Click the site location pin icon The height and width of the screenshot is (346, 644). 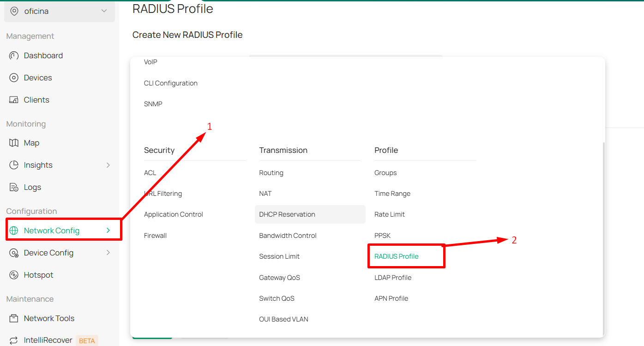14,11
